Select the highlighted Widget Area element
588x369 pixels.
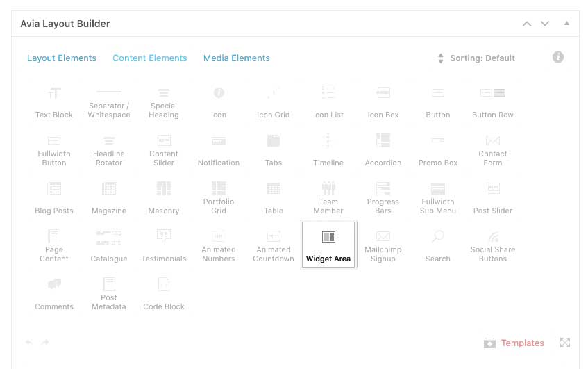coord(328,245)
